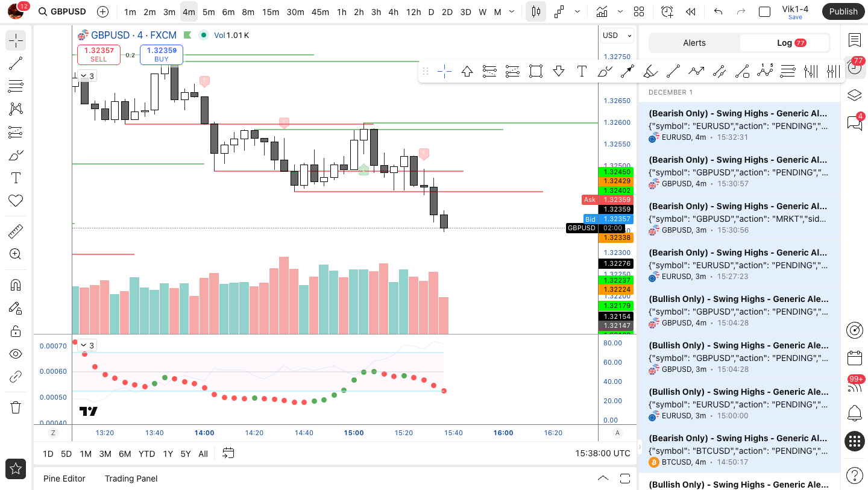Select the ruler measure tool
The height and width of the screenshot is (490, 868).
coord(16,231)
